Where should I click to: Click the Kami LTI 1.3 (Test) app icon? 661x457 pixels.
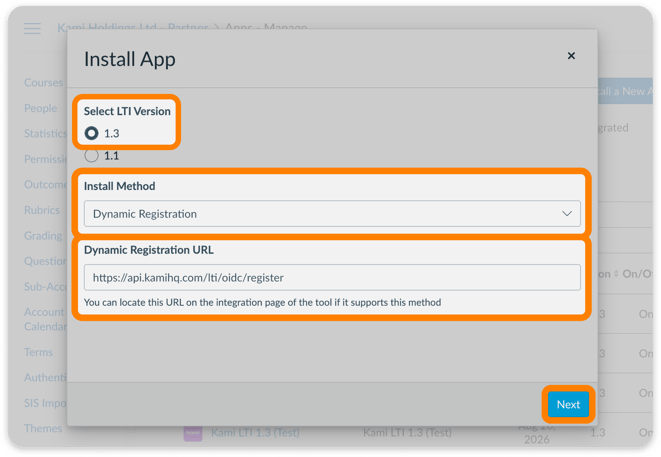(193, 433)
